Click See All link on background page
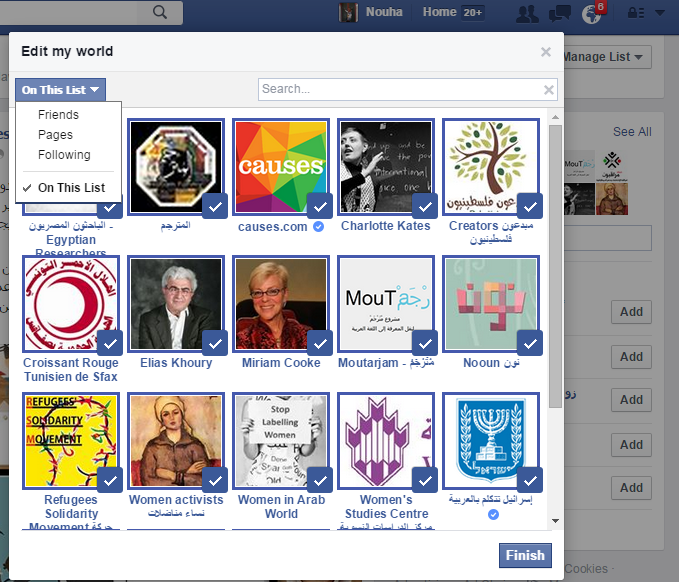Screen dimensions: 679x582 point(632,132)
